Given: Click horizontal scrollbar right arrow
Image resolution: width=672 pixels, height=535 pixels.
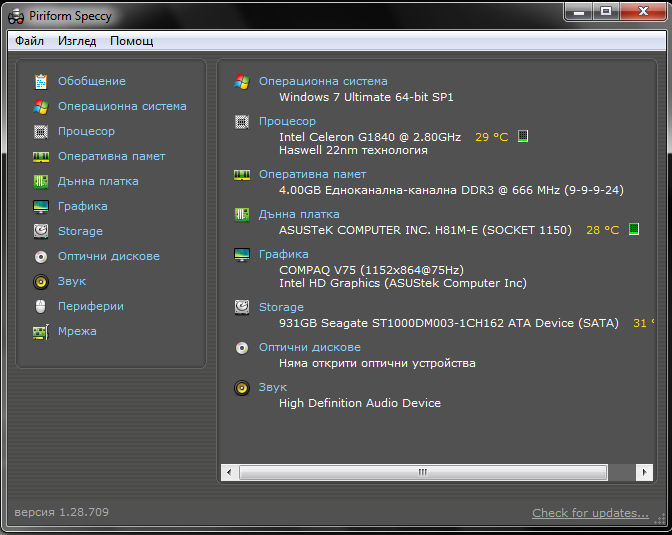Looking at the screenshot, I should click(644, 472).
